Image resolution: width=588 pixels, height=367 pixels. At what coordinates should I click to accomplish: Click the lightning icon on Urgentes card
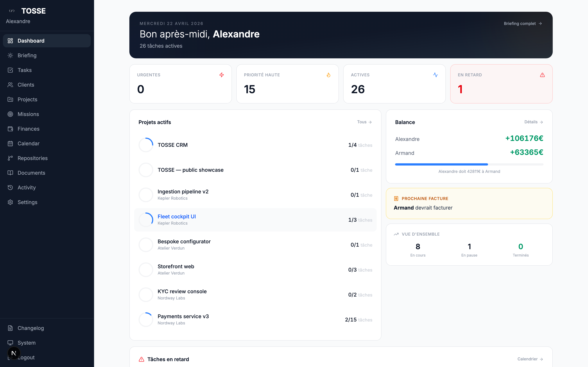pyautogui.click(x=222, y=75)
